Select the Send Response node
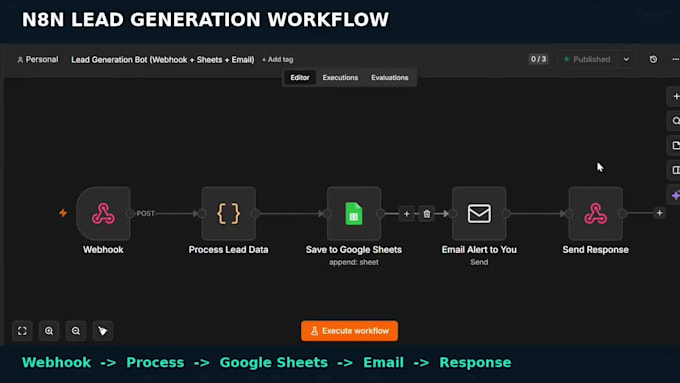This screenshot has height=383, width=680. 595,213
